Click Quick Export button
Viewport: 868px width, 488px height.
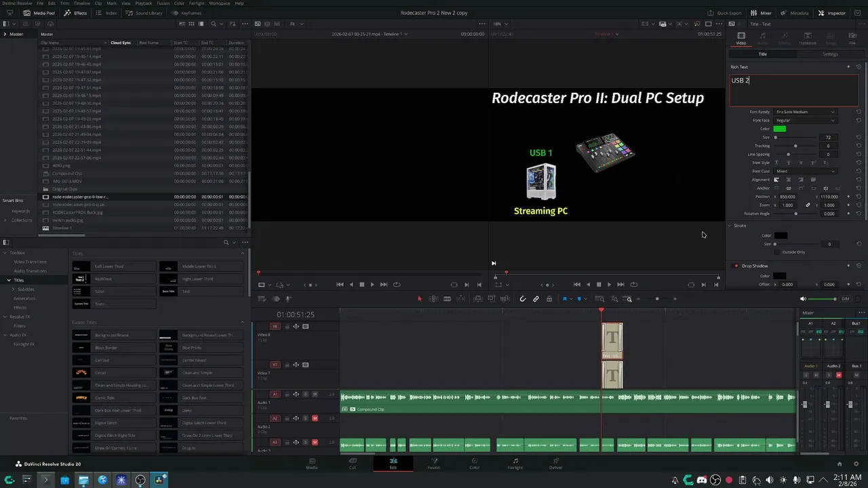tap(725, 13)
